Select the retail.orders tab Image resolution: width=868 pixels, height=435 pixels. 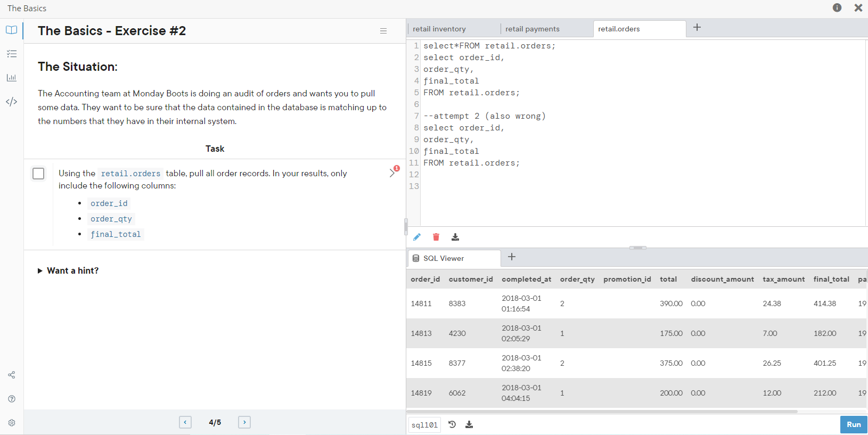point(640,29)
